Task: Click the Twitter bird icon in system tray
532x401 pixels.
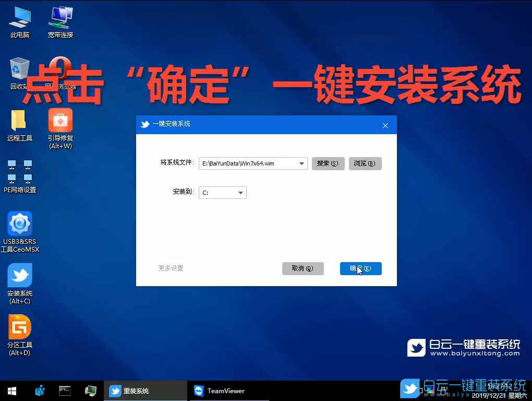Action: (410, 389)
